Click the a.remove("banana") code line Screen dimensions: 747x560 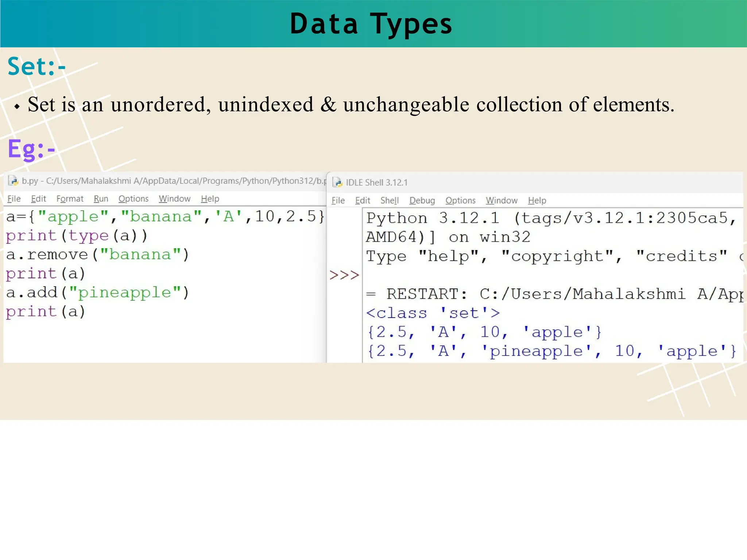tap(97, 254)
